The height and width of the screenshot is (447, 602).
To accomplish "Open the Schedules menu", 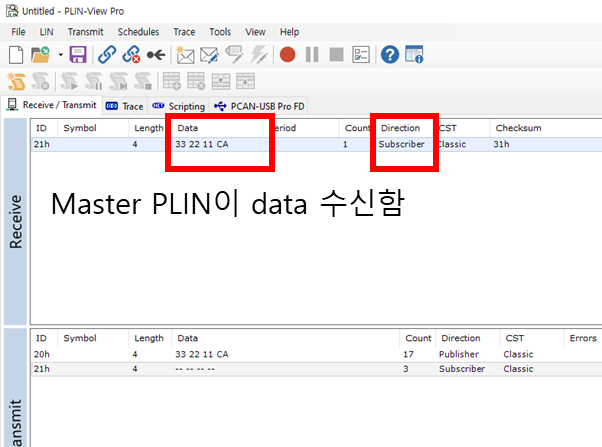I will tap(138, 32).
